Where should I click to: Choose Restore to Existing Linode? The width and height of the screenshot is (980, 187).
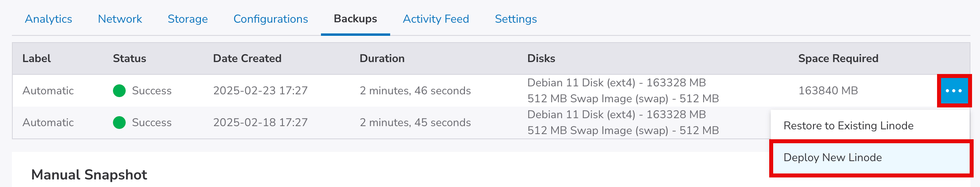pyautogui.click(x=848, y=126)
